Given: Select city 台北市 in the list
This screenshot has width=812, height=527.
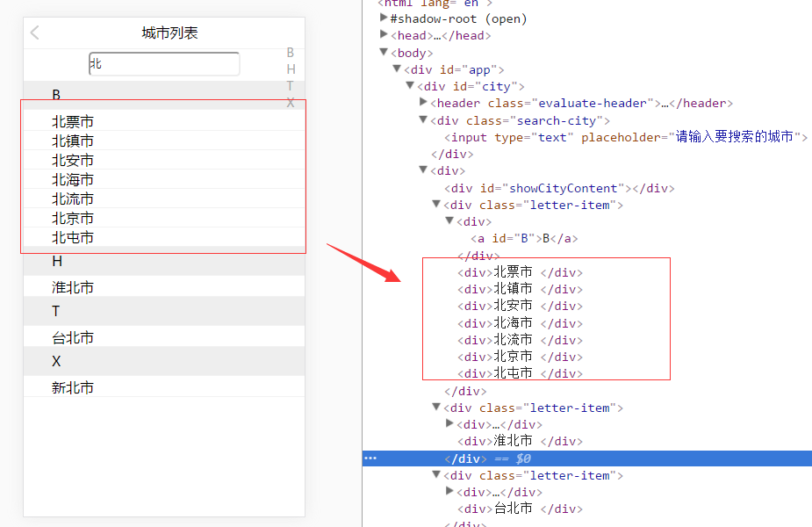Looking at the screenshot, I should click(164, 337).
